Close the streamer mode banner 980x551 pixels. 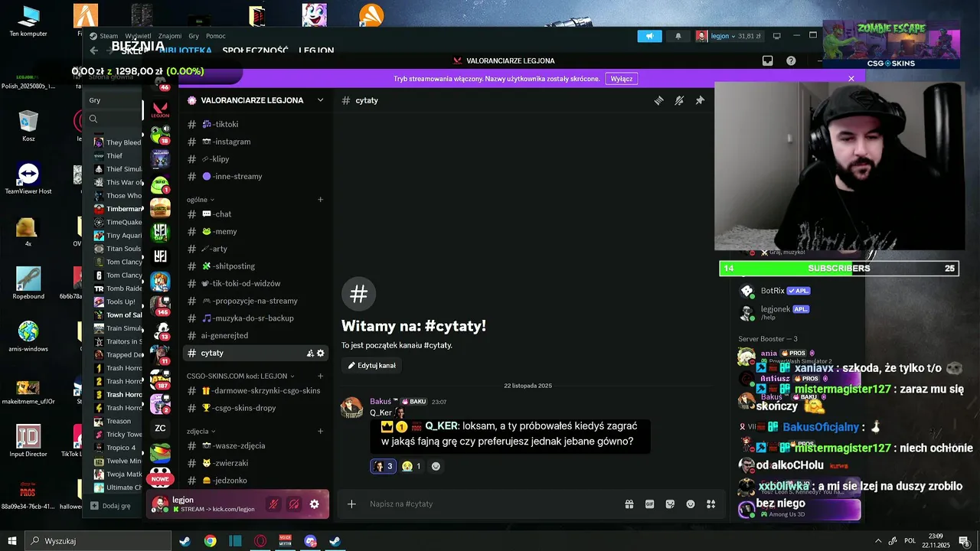[851, 79]
